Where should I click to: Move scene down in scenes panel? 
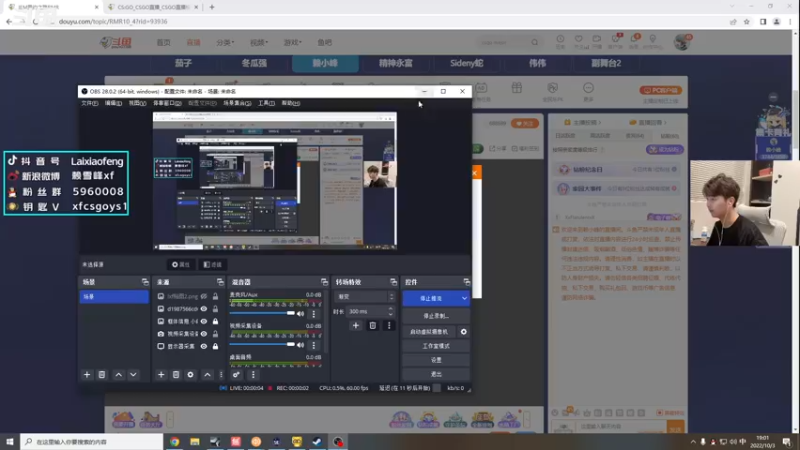click(x=133, y=374)
